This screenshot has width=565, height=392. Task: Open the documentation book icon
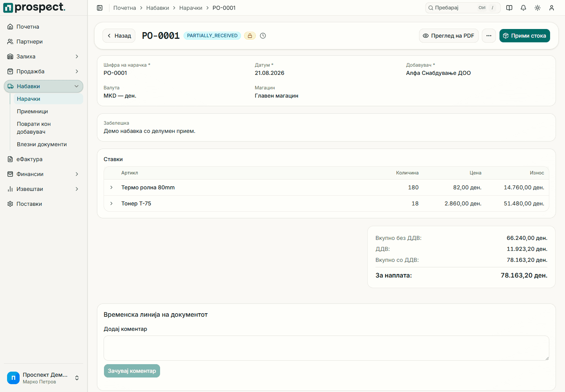click(509, 8)
